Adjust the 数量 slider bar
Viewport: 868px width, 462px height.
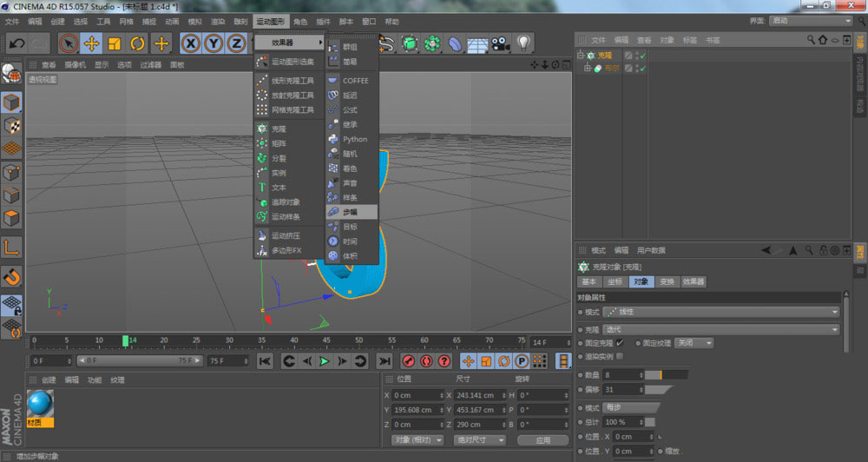pyautogui.click(x=667, y=375)
